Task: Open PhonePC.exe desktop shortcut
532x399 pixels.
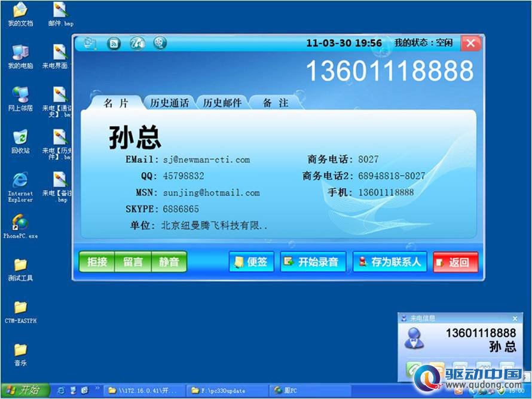Action: point(20,226)
